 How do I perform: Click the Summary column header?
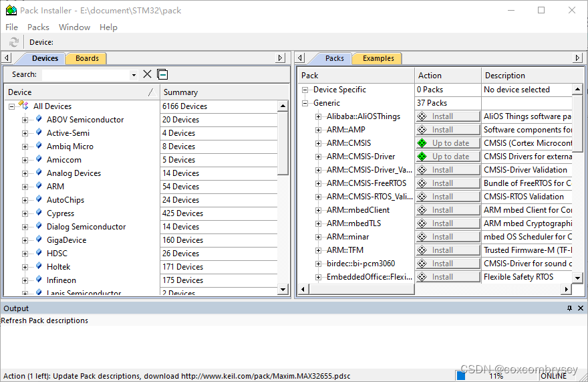[224, 92]
